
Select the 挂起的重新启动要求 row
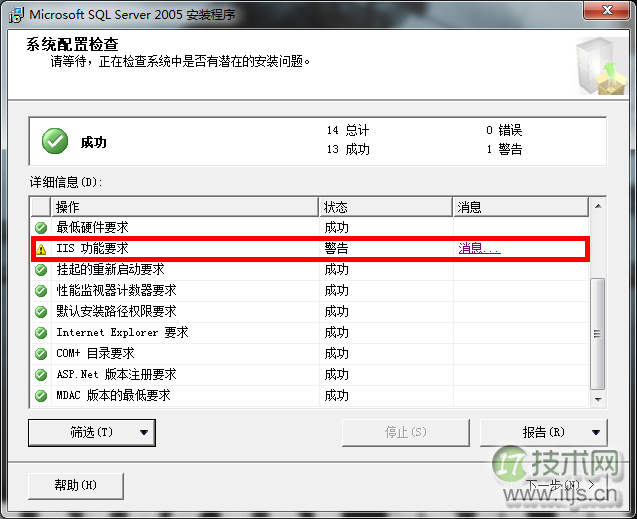point(310,270)
